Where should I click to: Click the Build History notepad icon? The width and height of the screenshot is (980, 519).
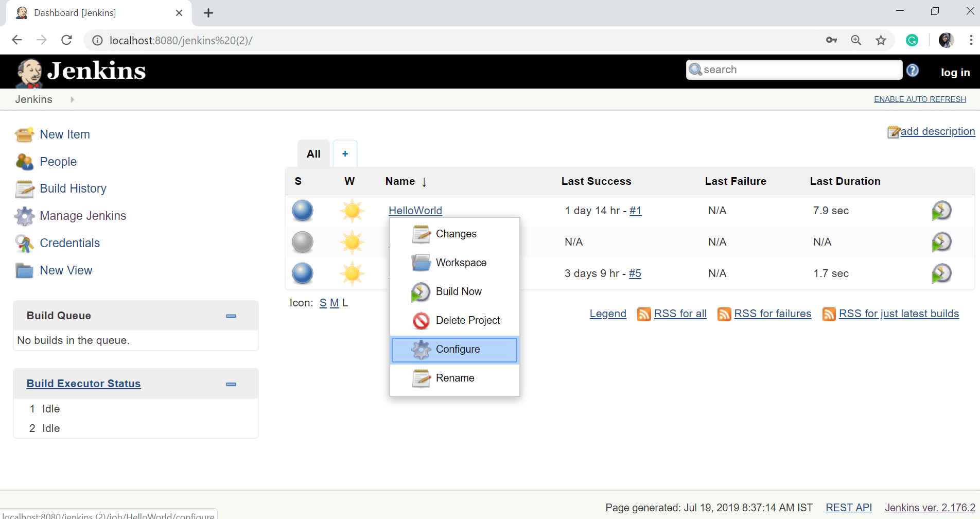coord(24,189)
